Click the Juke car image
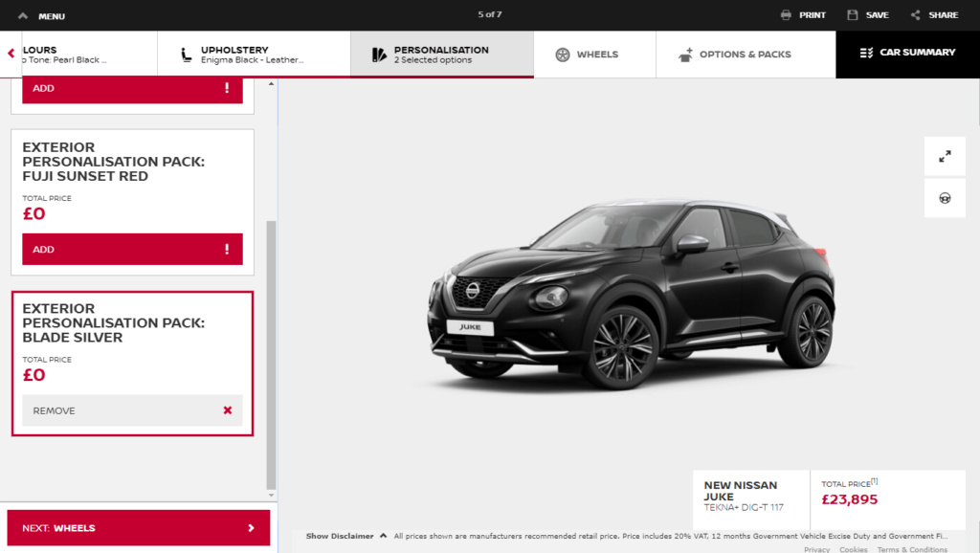 [x=632, y=294]
